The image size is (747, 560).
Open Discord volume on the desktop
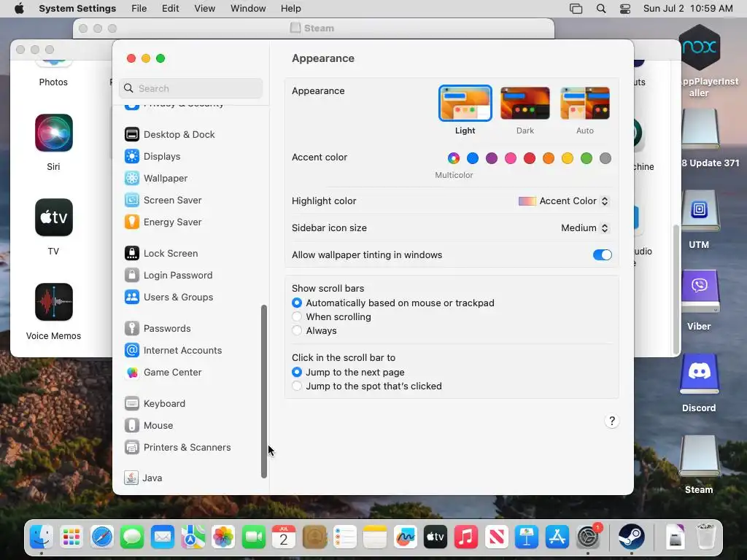699,374
